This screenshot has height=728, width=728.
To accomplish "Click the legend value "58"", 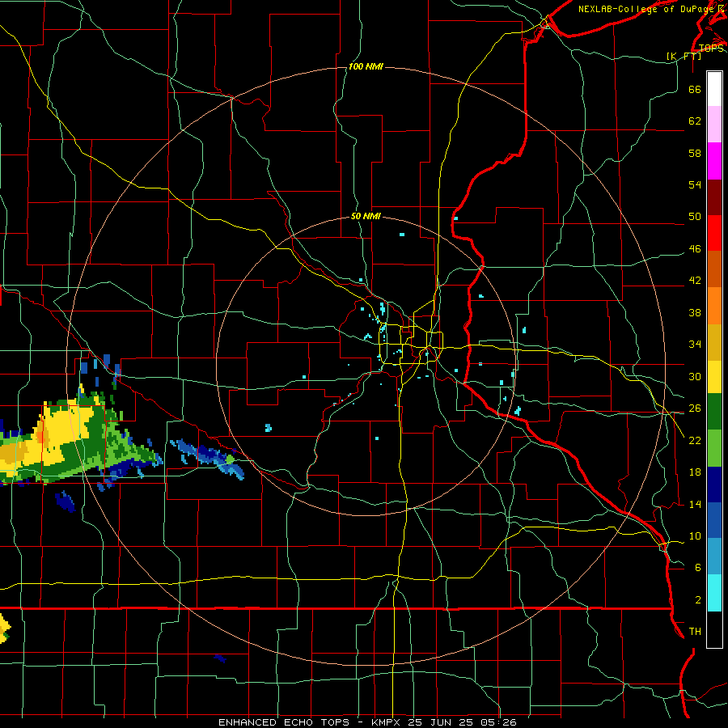I will click(695, 153).
